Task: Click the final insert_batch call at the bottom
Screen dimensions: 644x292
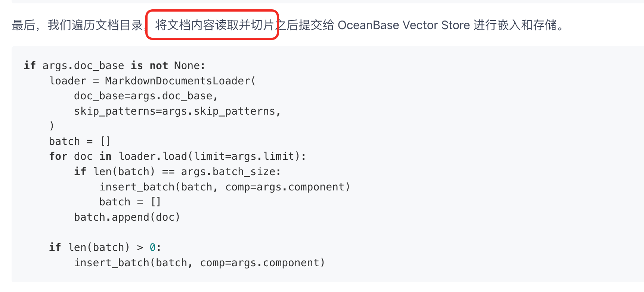Action: [199, 263]
